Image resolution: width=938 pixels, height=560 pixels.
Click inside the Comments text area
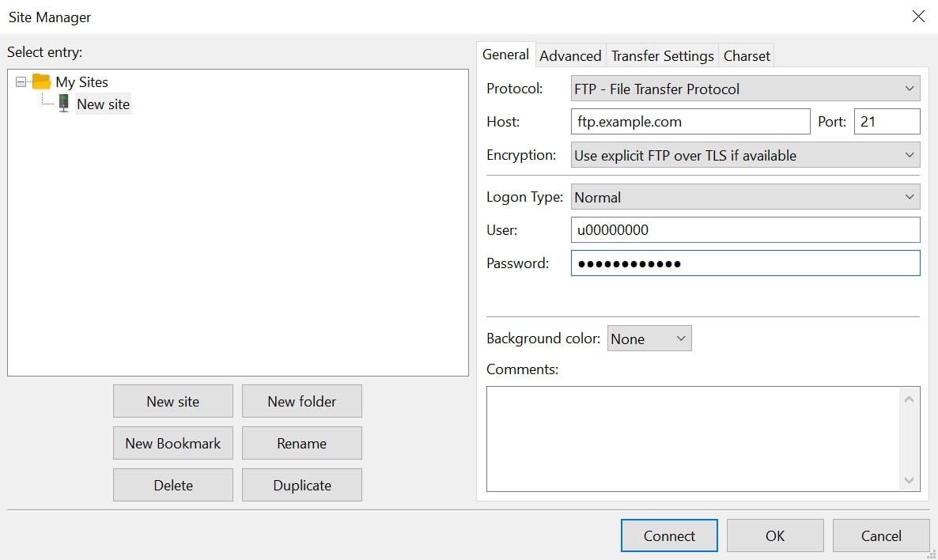click(693, 438)
